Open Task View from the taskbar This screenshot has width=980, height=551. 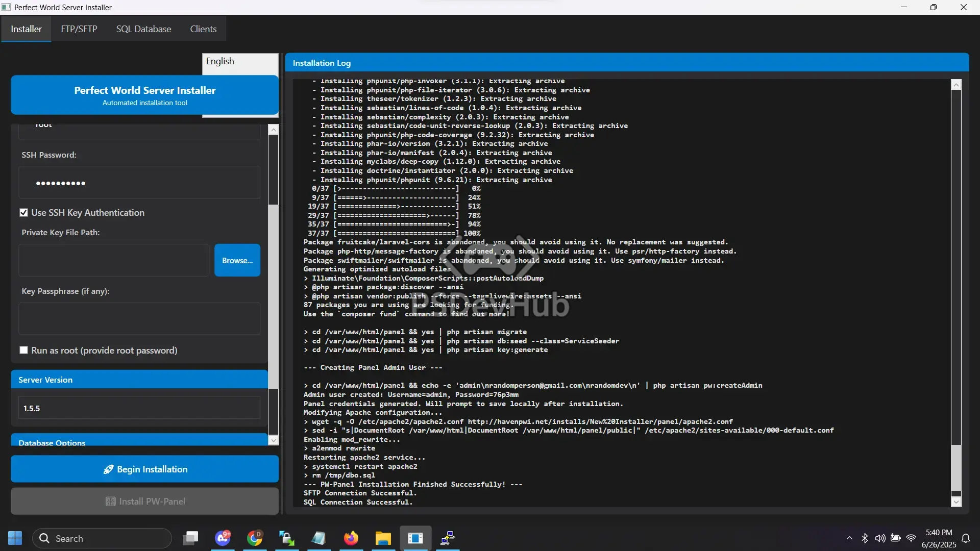(x=190, y=538)
